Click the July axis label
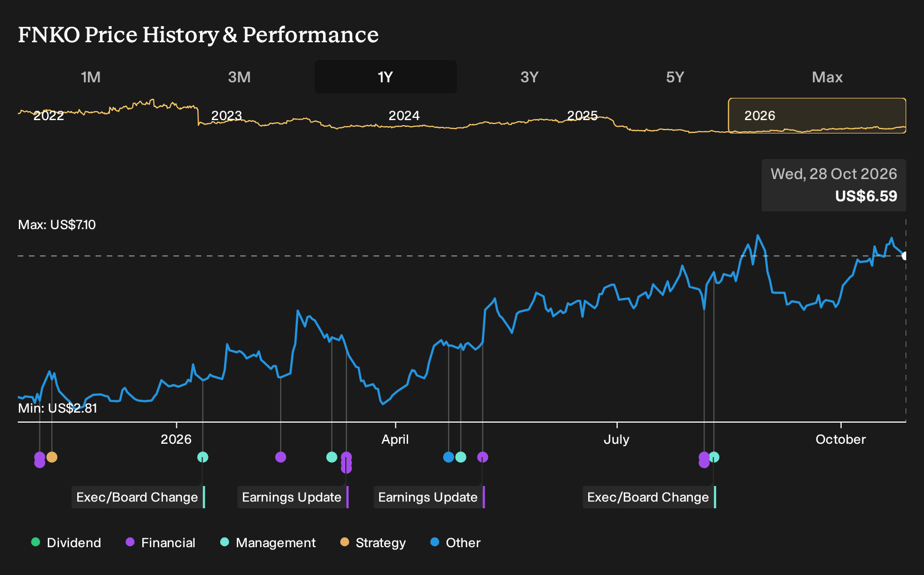This screenshot has width=924, height=575. click(x=617, y=439)
